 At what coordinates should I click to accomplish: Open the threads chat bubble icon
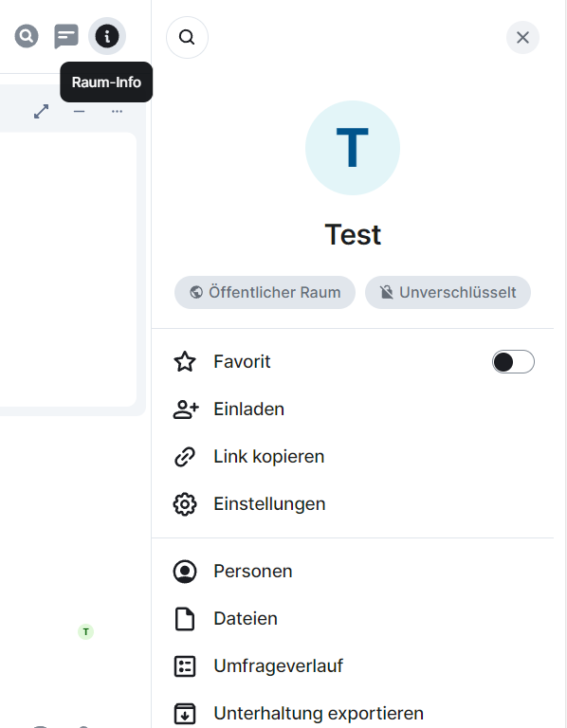[66, 36]
